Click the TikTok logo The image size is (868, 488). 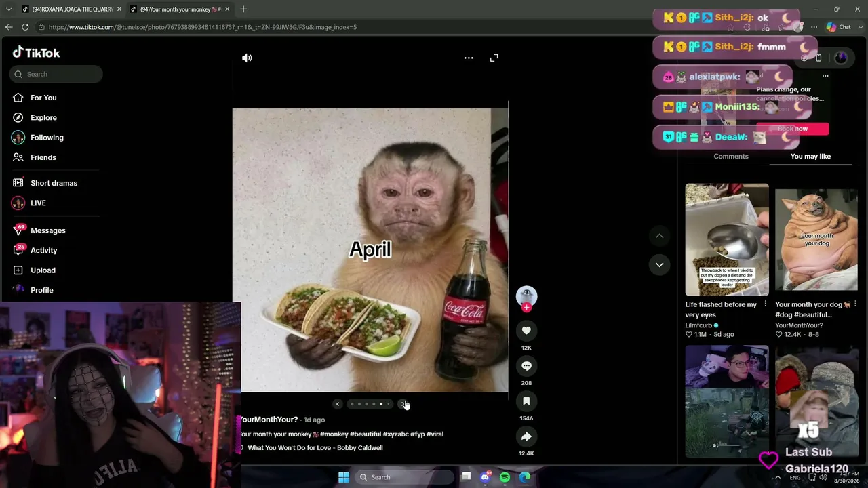37,53
